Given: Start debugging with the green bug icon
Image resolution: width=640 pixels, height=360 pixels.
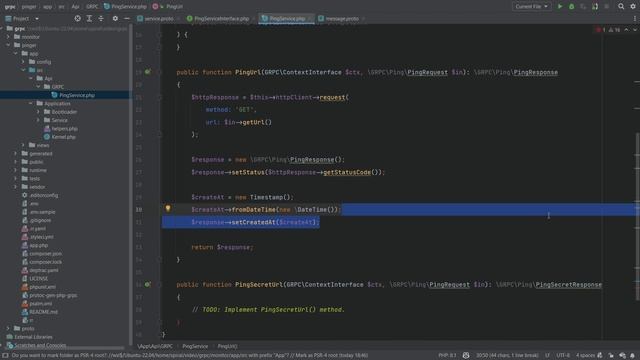Looking at the screenshot, I should pyautogui.click(x=571, y=7).
